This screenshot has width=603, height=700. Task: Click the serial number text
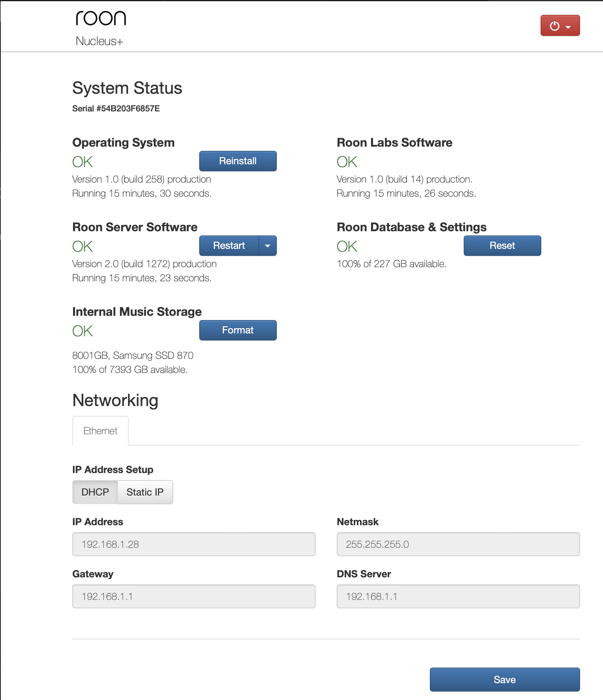tap(116, 109)
